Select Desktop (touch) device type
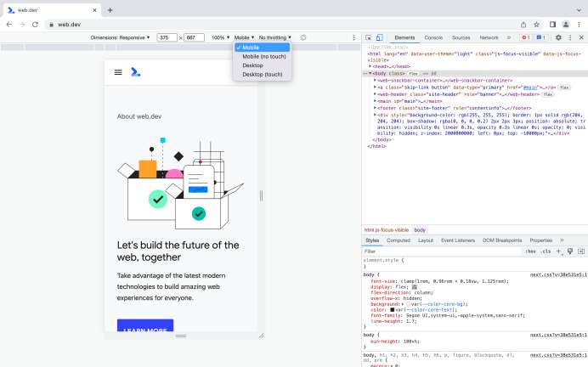588x367 pixels. [262, 75]
